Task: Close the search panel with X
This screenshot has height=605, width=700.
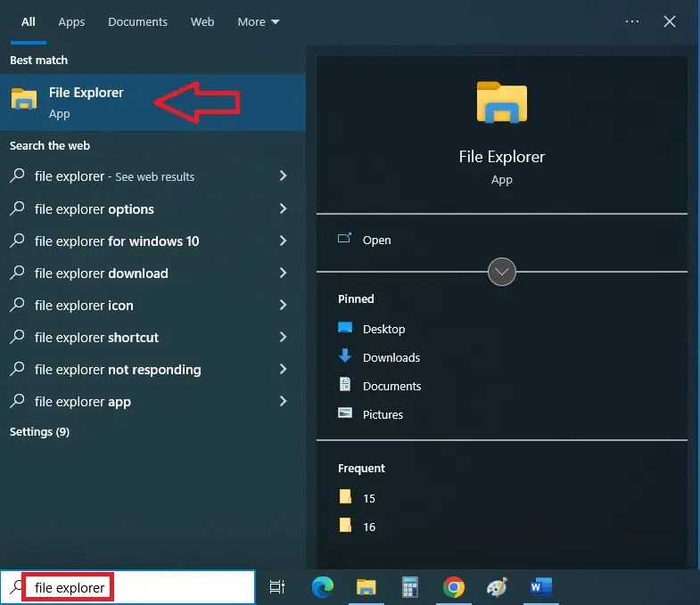Action: [669, 21]
